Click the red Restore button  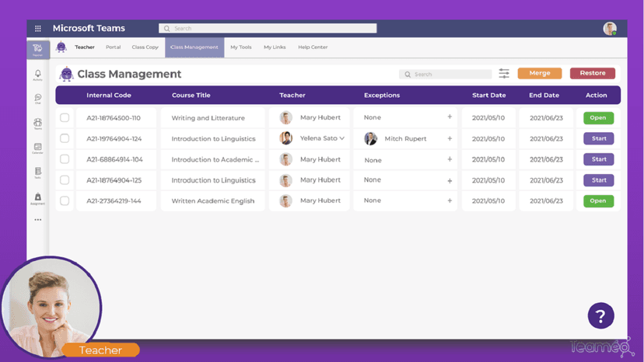593,73
